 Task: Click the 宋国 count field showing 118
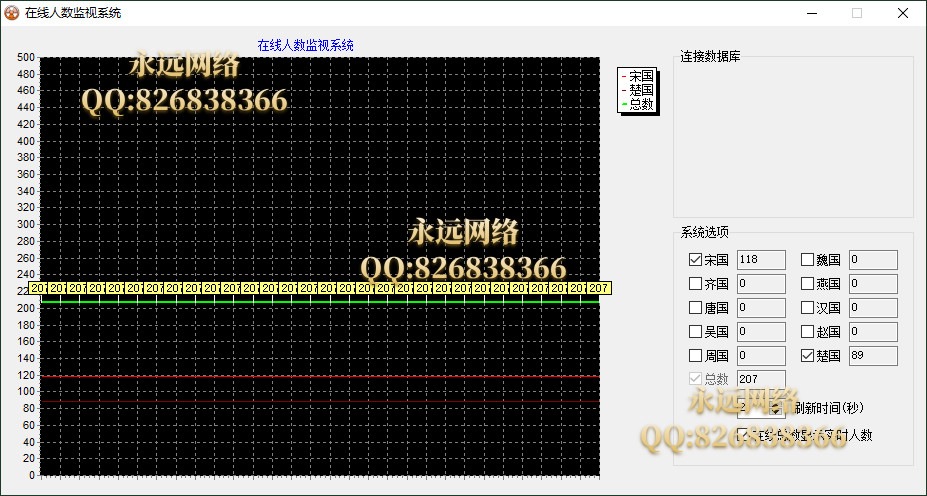(x=761, y=260)
